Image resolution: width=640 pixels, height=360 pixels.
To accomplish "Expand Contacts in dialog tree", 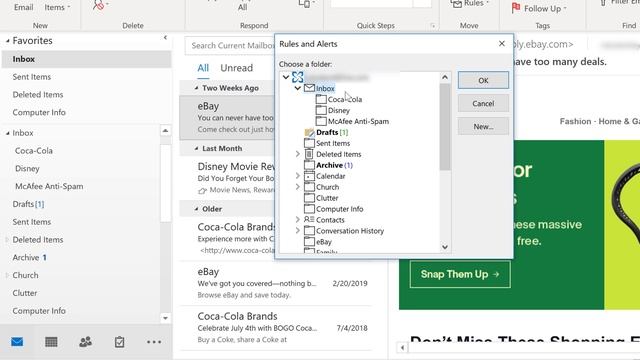I will click(x=298, y=220).
